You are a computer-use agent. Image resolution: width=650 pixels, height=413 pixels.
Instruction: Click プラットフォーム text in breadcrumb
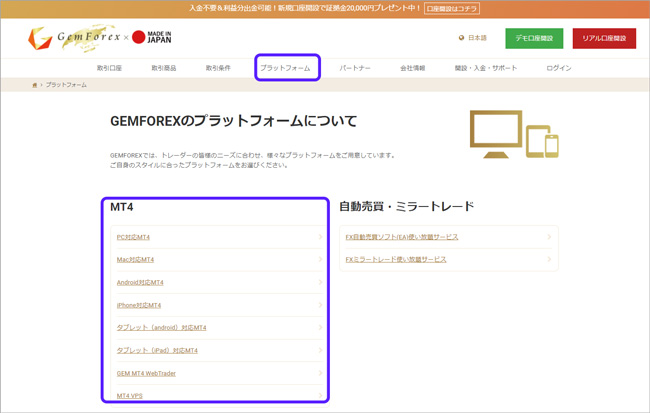pyautogui.click(x=66, y=85)
